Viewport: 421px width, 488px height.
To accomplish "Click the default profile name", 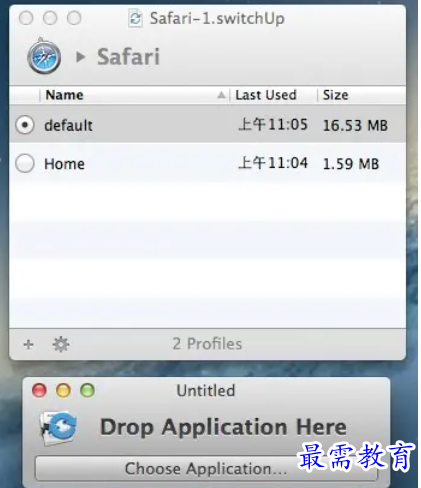I will [x=68, y=126].
